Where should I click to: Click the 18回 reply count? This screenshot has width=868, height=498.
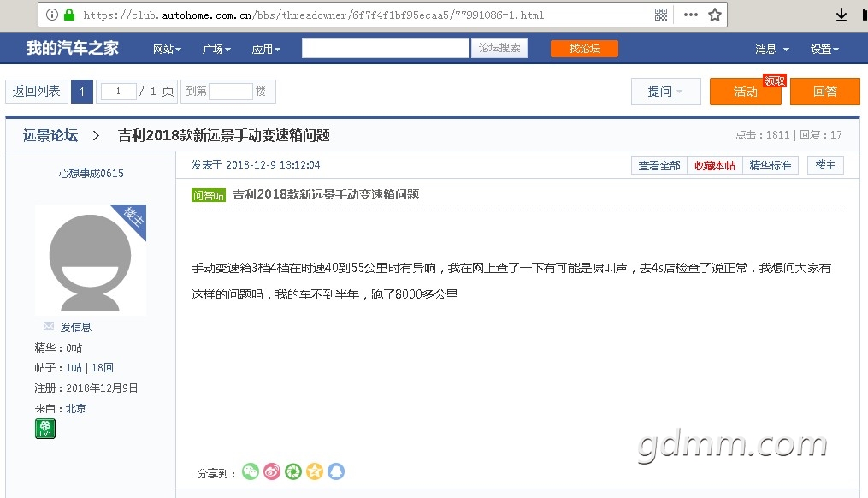[103, 368]
